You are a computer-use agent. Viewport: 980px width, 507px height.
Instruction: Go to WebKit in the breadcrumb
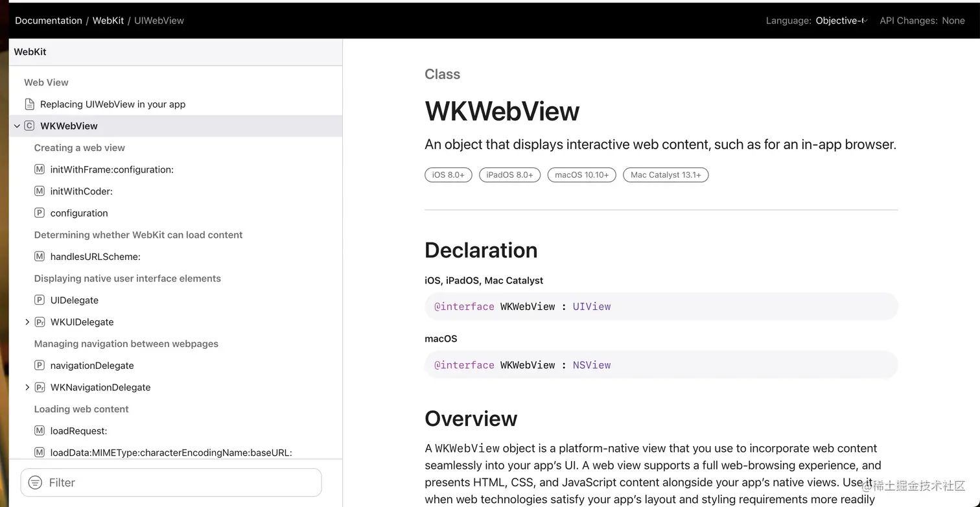[108, 21]
